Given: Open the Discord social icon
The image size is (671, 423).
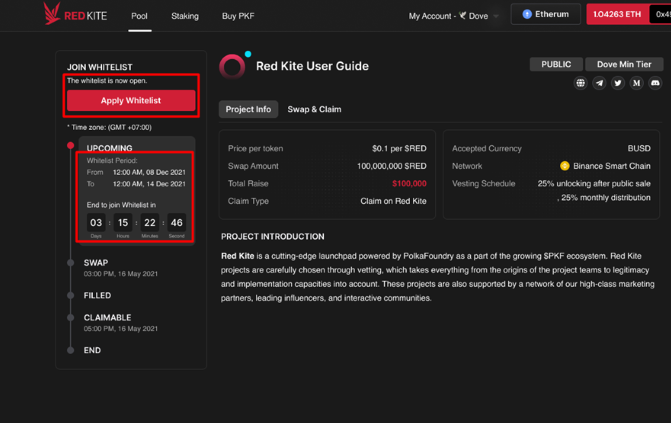Looking at the screenshot, I should click(x=655, y=83).
